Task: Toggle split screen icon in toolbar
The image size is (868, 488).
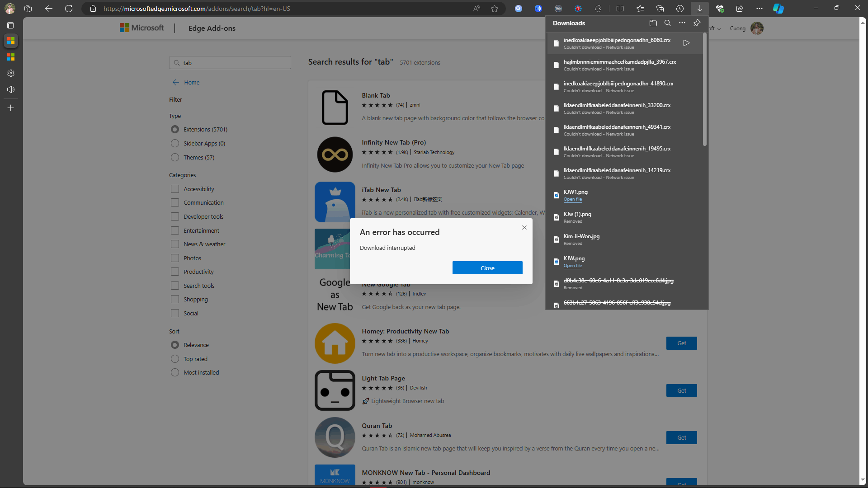Action: coord(620,9)
